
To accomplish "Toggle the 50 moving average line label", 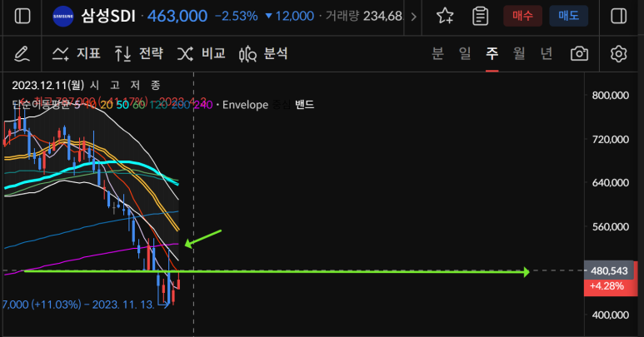I will [122, 105].
